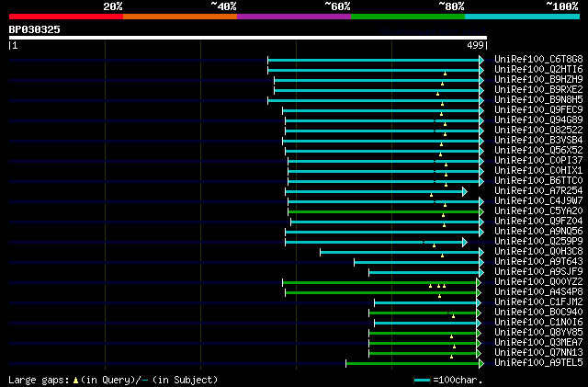The height and width of the screenshot is (387, 588).
Task: Click the cyan alignment bar of A7R254
Action: (376, 192)
